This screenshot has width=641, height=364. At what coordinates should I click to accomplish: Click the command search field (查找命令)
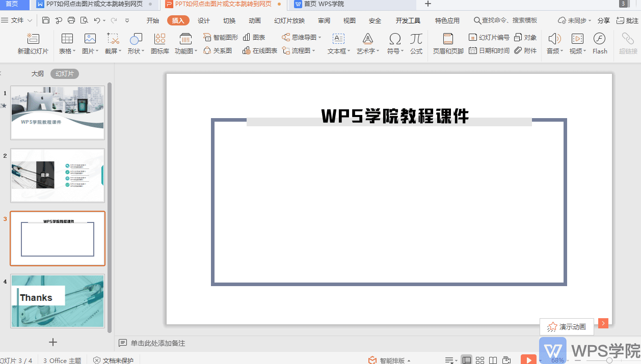click(x=505, y=20)
